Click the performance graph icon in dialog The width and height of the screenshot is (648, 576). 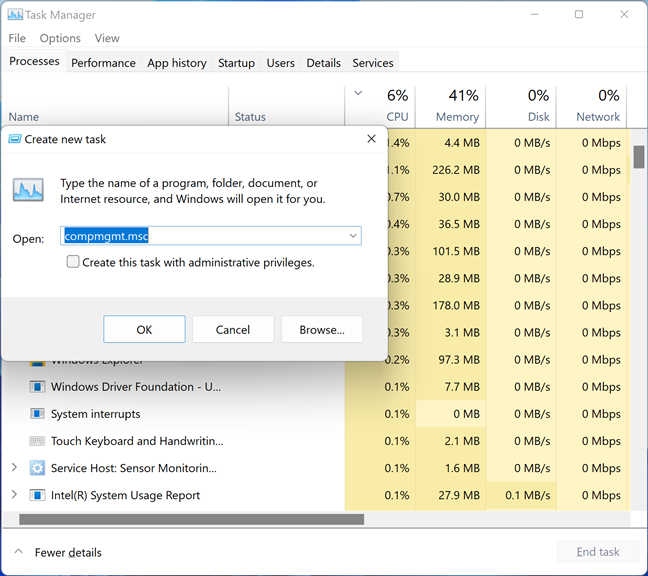click(28, 190)
